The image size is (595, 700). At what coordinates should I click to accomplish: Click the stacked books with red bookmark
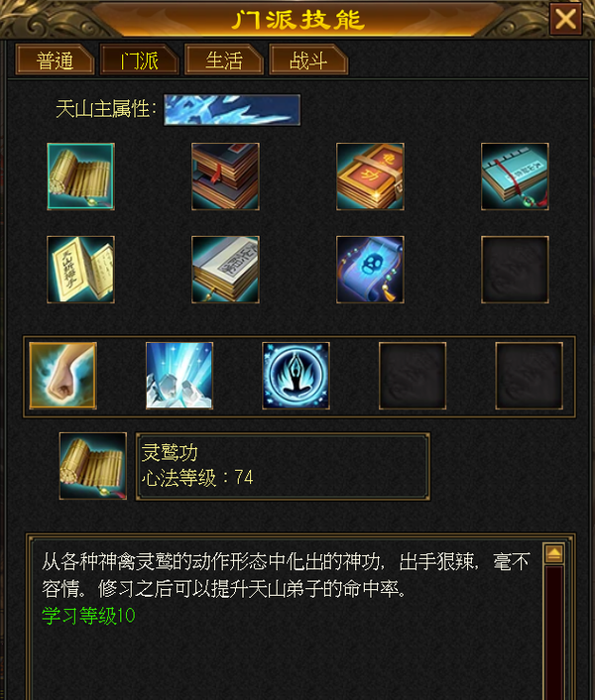pyautogui.click(x=225, y=176)
